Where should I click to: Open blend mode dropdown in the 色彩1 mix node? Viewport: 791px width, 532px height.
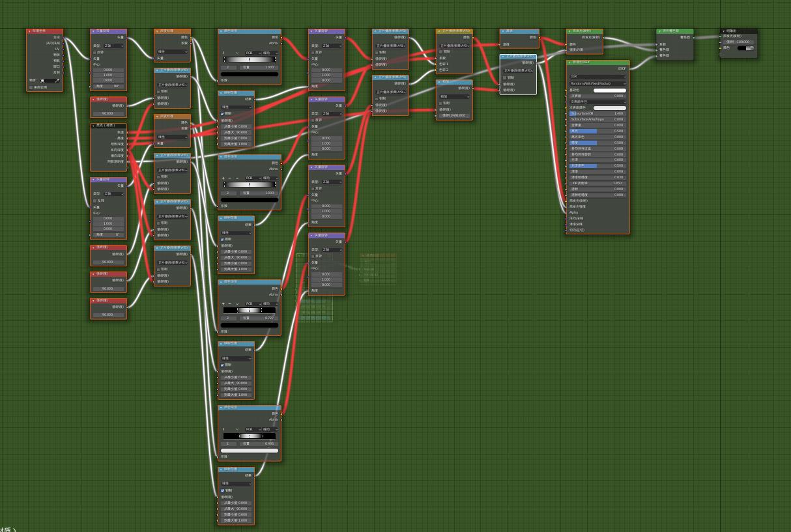tap(454, 46)
